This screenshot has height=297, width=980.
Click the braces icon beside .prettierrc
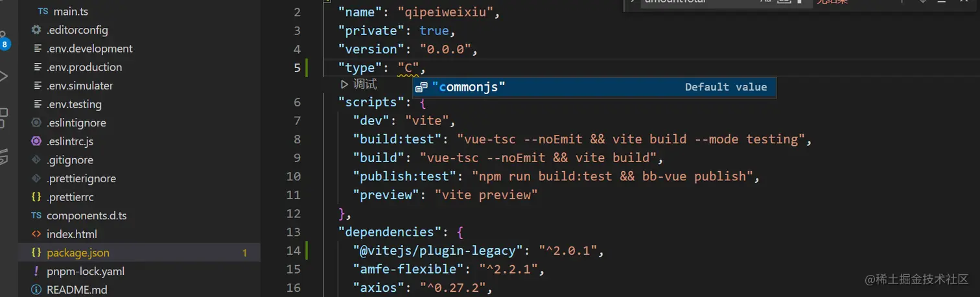[36, 197]
